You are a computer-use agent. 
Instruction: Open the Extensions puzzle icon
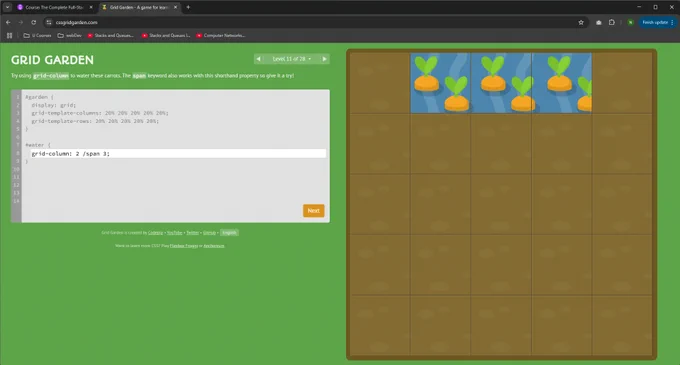612,23
